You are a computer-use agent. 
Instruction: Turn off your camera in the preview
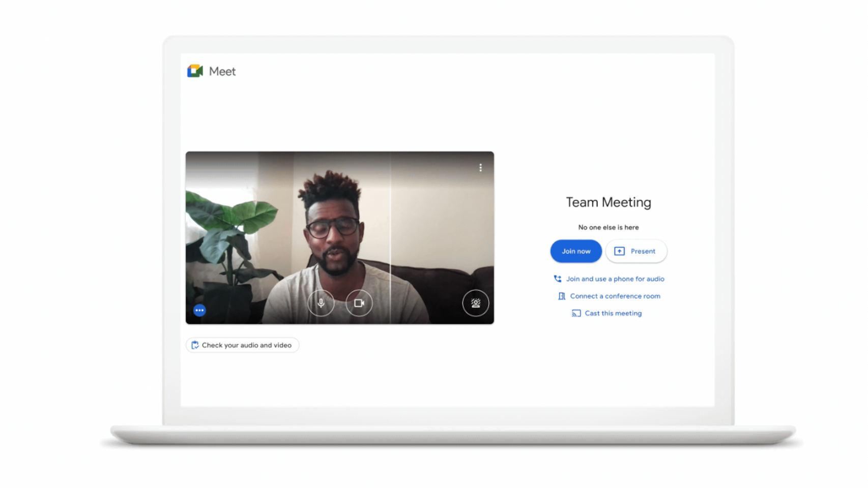358,303
